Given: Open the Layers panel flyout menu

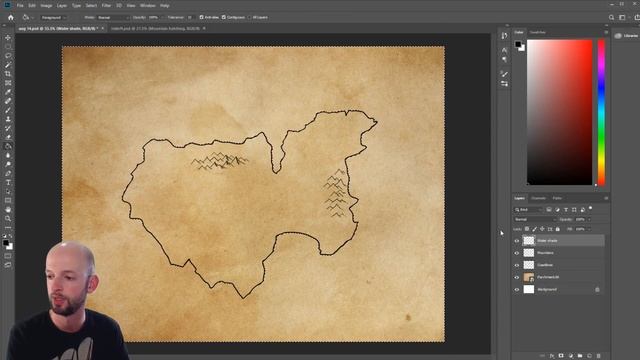Looking at the screenshot, I should (606, 198).
